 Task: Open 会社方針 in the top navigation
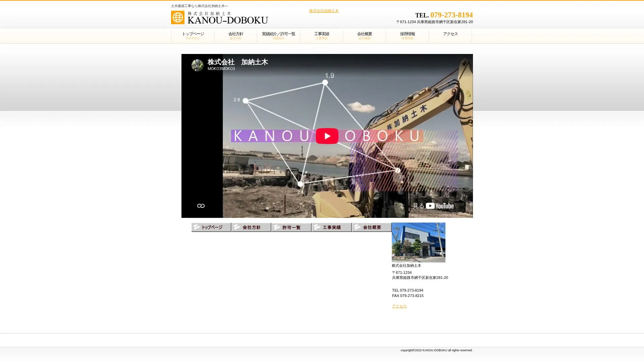point(235,36)
